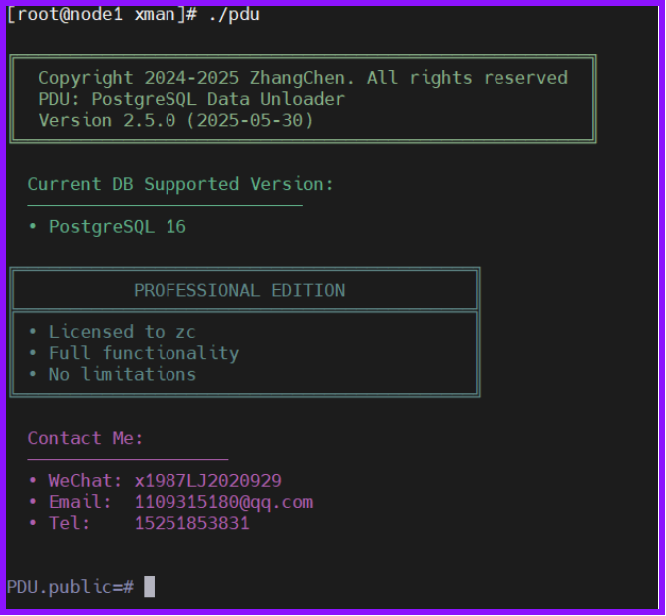Click the terminal cursor block at prompt
Viewport: 666px width, 616px height.
click(x=149, y=586)
